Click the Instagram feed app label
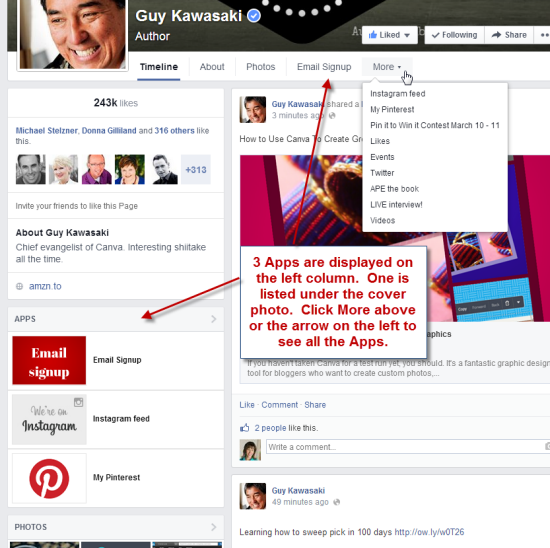This screenshot has width=550, height=548. pyautogui.click(x=121, y=419)
